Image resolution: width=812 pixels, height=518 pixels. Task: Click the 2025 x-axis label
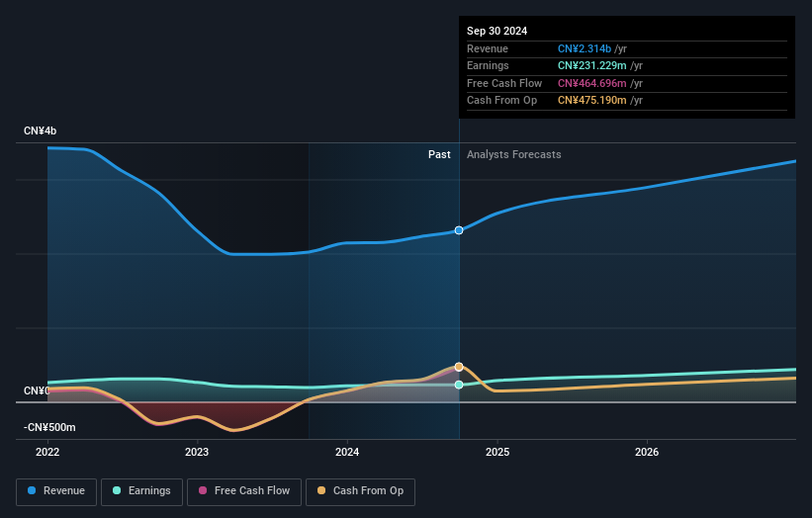[497, 452]
